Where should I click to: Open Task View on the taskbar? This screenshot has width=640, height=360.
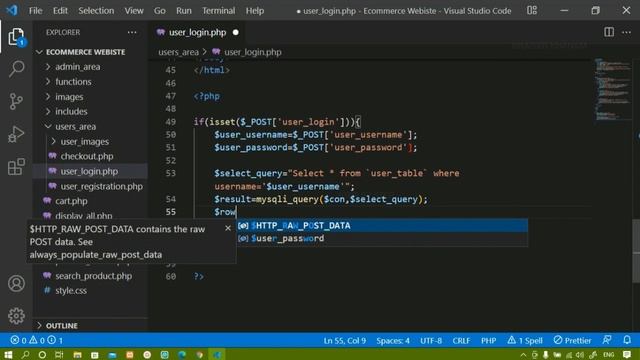click(x=59, y=355)
